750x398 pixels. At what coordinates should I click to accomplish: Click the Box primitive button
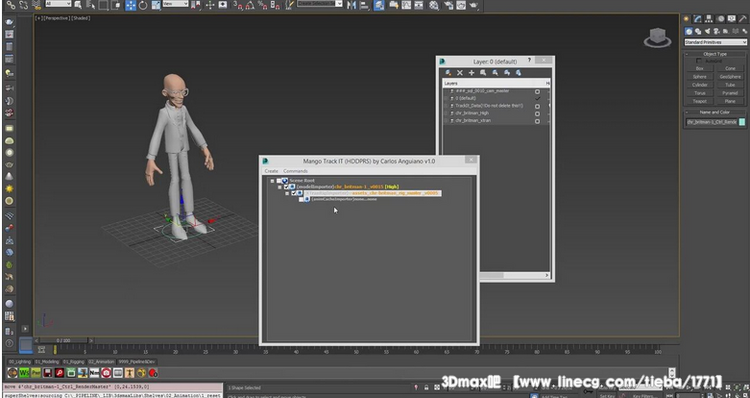699,68
